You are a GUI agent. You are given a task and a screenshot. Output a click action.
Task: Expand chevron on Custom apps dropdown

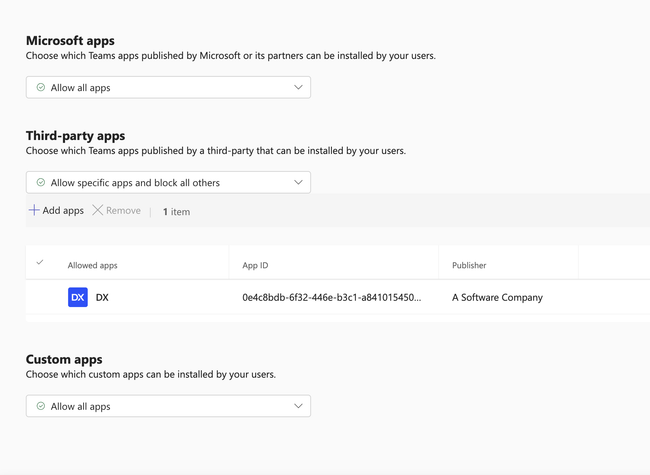click(x=298, y=407)
